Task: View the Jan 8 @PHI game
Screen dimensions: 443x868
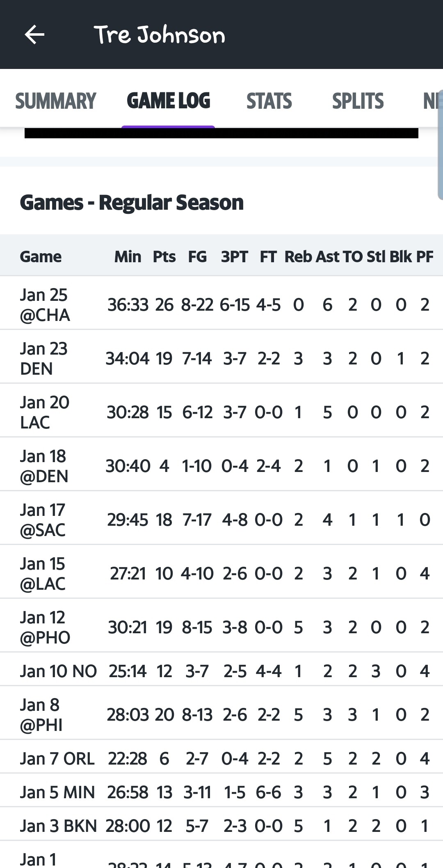Action: (x=41, y=715)
